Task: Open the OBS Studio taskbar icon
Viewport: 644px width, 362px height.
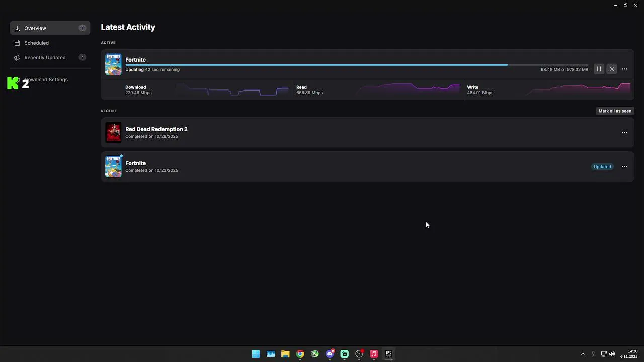Action: click(x=359, y=354)
